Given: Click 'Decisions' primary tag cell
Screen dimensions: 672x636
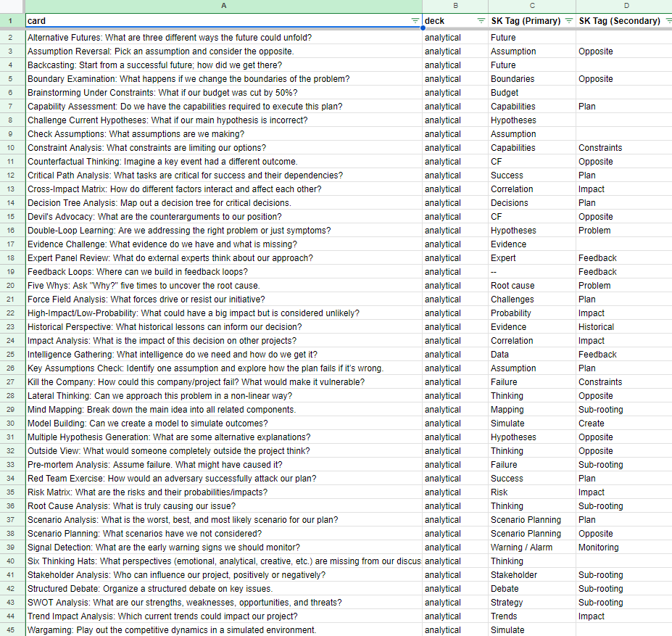Looking at the screenshot, I should tap(532, 203).
